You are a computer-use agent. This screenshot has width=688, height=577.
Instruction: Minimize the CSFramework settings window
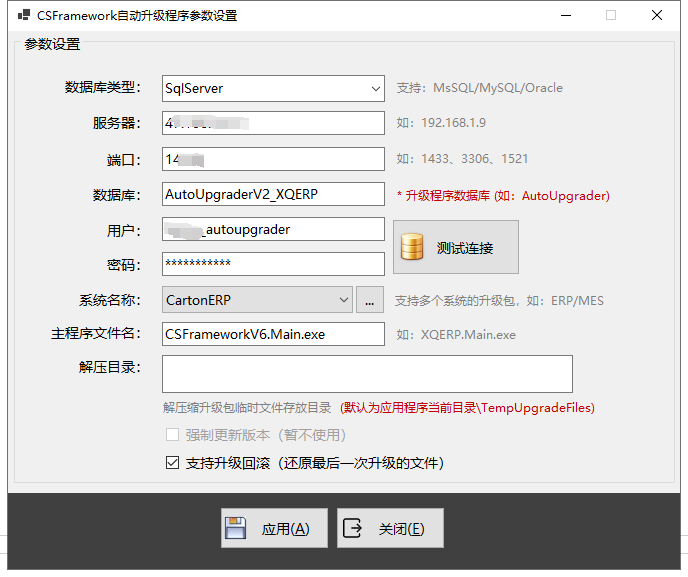566,15
